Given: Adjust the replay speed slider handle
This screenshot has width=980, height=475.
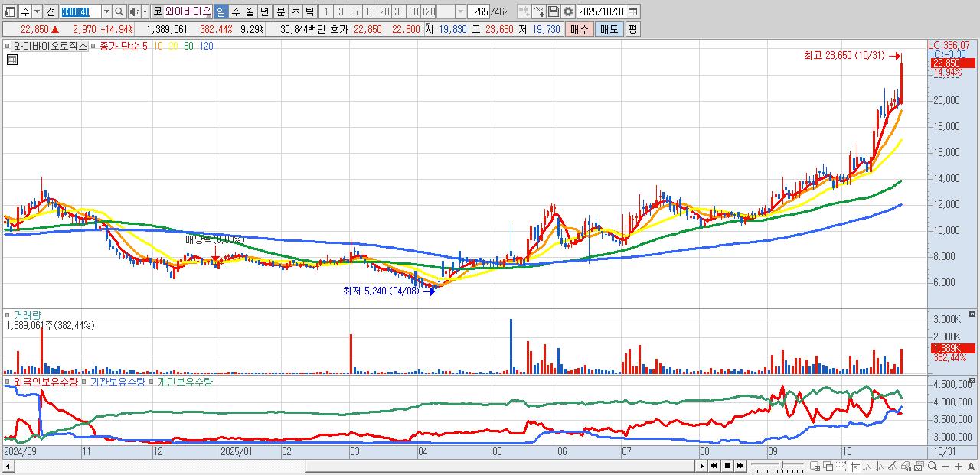Looking at the screenshot, I should (782, 465).
